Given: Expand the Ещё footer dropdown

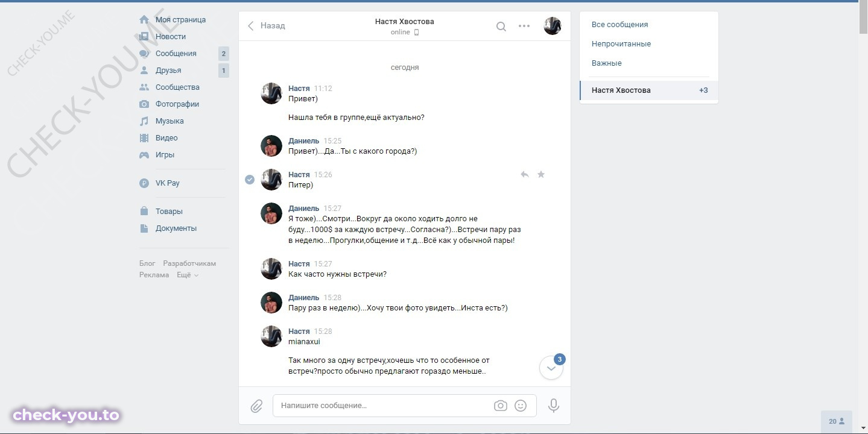Looking at the screenshot, I should 188,275.
